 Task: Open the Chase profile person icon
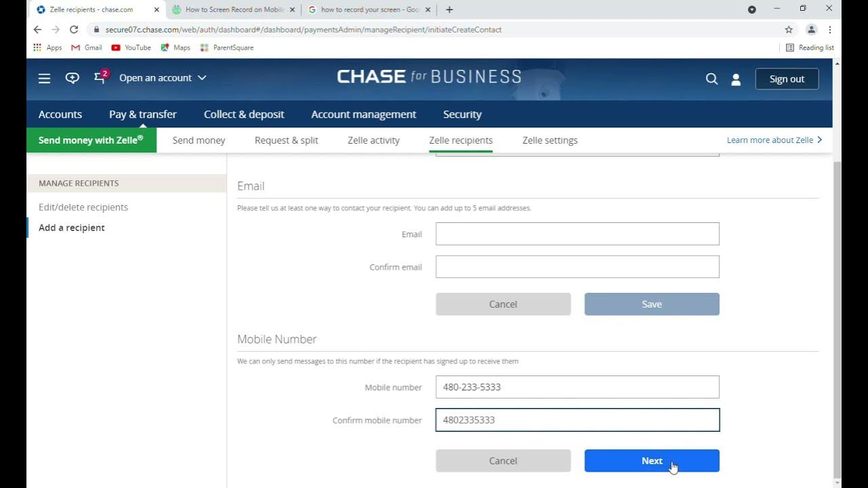coord(736,79)
